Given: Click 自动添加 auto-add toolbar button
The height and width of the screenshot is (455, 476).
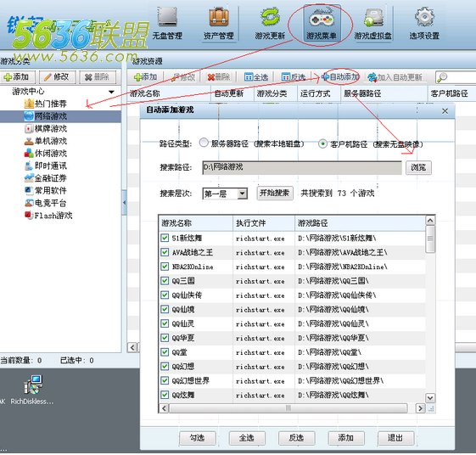Looking at the screenshot, I should coord(340,77).
